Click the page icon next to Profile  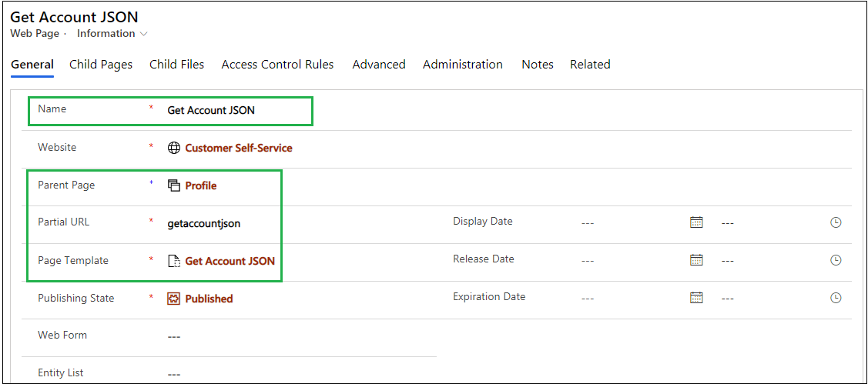(x=174, y=185)
